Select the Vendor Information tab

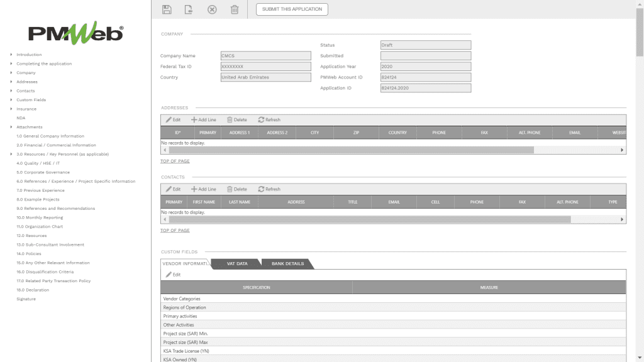point(186,263)
